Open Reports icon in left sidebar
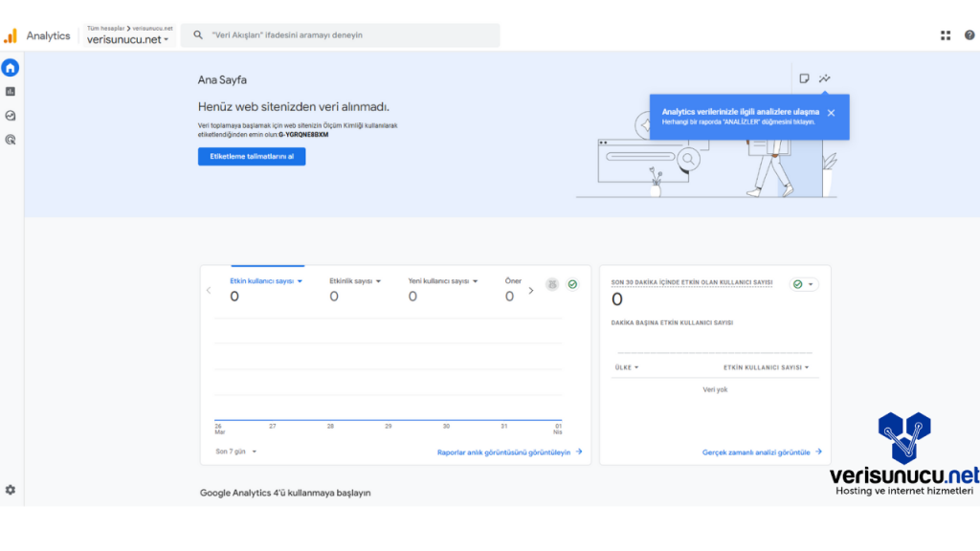 coord(11,92)
